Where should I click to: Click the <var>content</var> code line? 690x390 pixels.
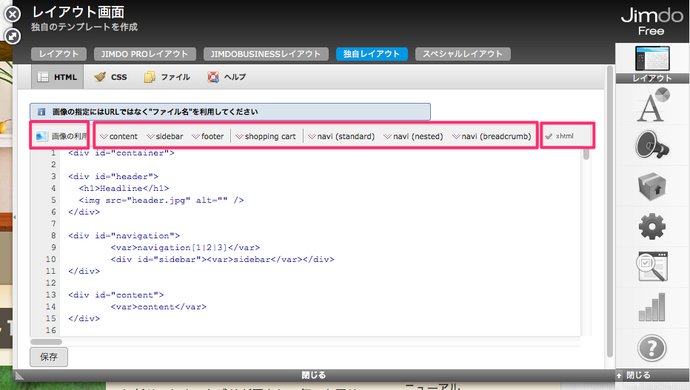click(x=158, y=307)
